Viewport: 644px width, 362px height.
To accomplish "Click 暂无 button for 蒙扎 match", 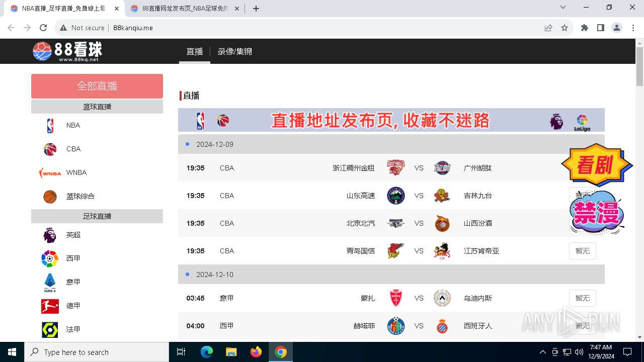I will coord(583,298).
